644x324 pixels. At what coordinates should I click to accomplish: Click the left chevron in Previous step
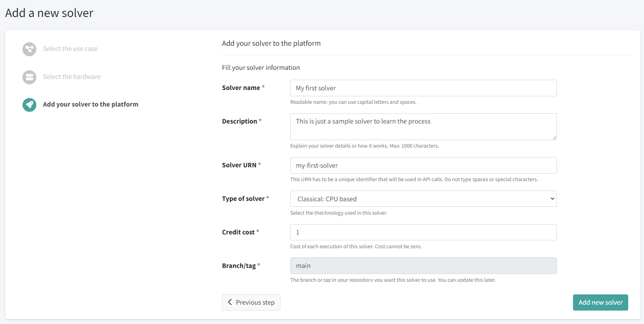click(x=230, y=302)
